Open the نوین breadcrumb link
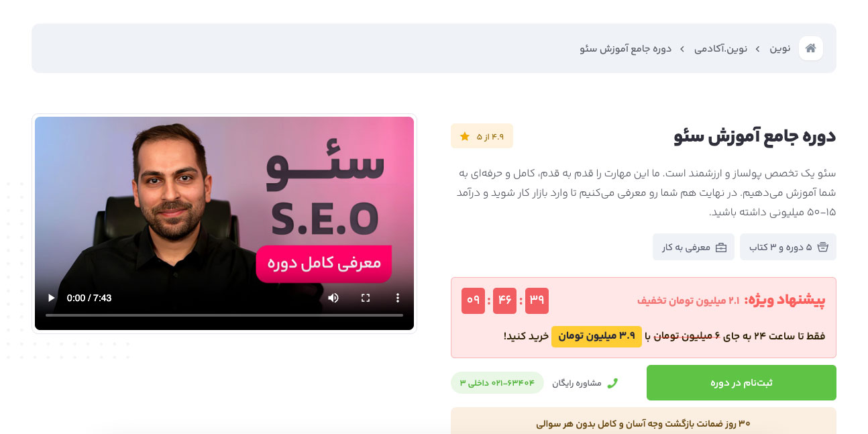868x434 pixels. pyautogui.click(x=779, y=48)
